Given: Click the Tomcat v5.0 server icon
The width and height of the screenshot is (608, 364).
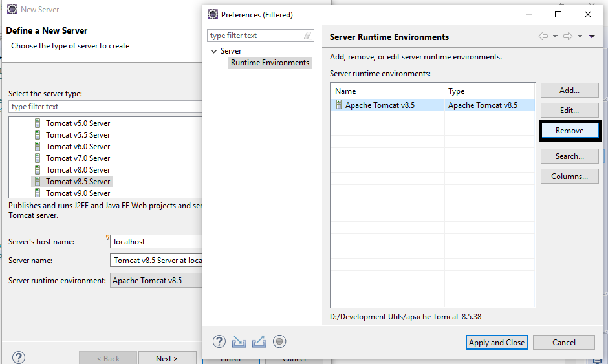Looking at the screenshot, I should coord(38,123).
